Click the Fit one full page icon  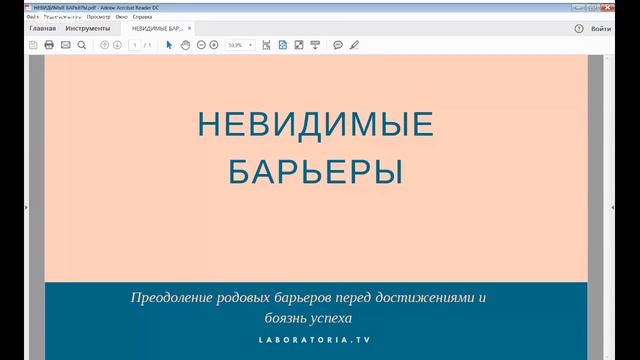coord(282,45)
